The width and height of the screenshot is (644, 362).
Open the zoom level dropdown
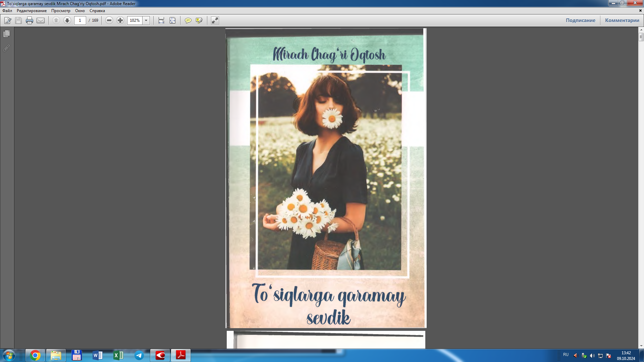146,20
